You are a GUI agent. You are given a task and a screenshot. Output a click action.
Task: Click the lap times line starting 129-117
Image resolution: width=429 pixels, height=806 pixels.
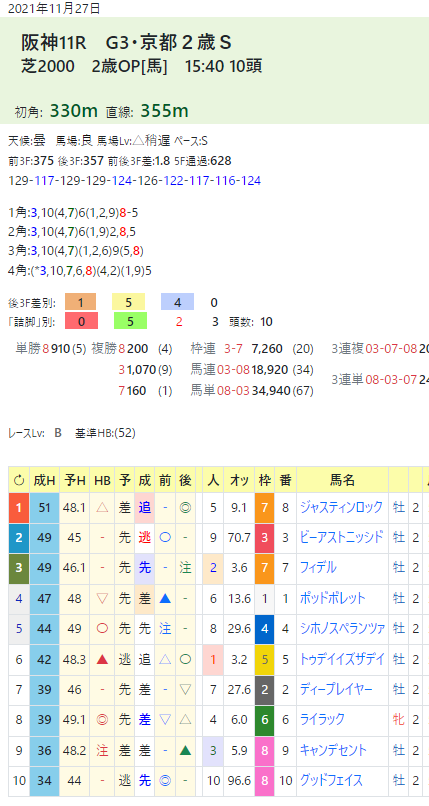click(135, 180)
